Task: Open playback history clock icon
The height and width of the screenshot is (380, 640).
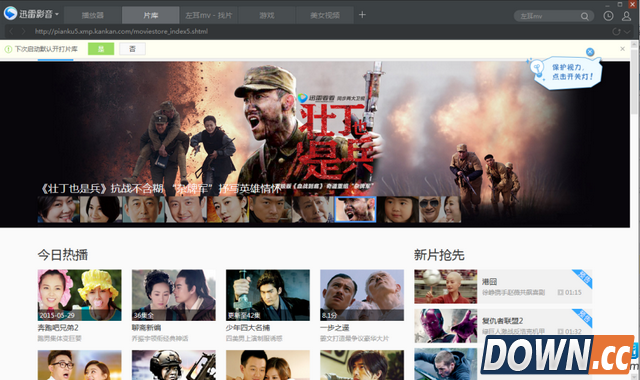Action: tap(608, 16)
